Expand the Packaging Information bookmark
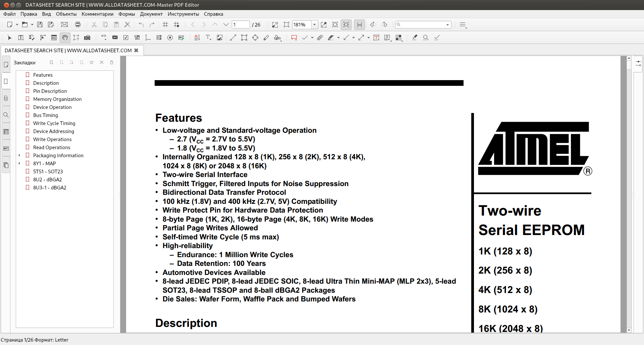This screenshot has height=345, width=644. point(19,156)
